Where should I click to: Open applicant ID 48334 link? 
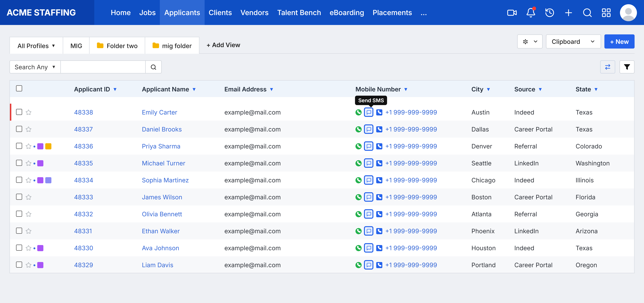(x=83, y=180)
